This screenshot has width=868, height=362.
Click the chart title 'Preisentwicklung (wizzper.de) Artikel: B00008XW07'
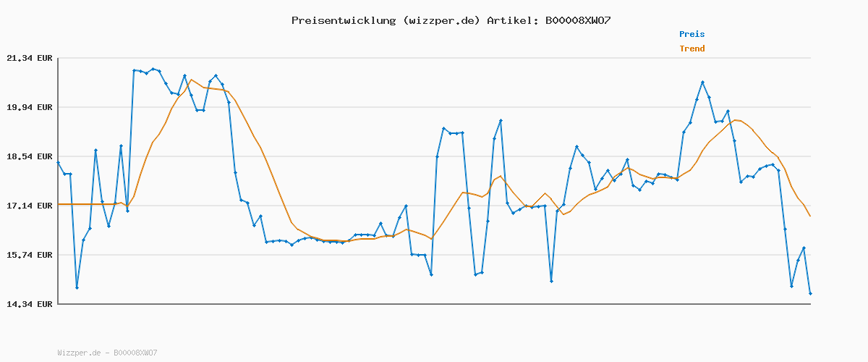451,20
